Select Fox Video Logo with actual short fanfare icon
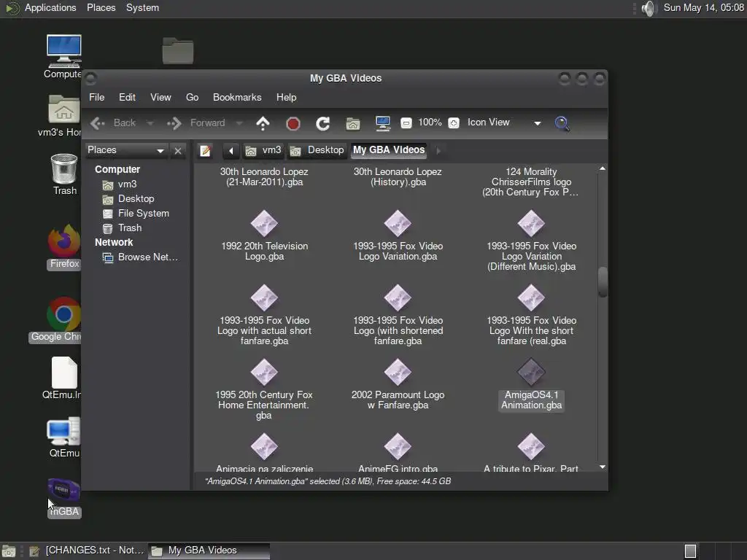747x560 pixels. (x=264, y=297)
